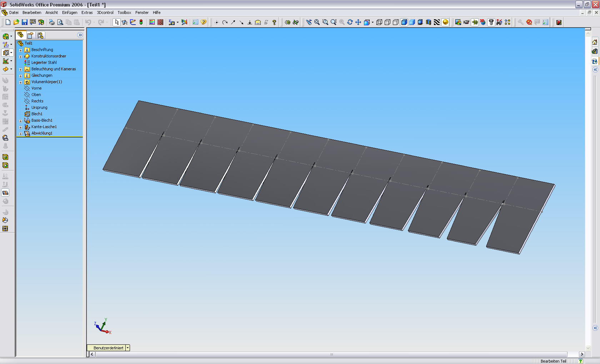
Task: Toggle Shaded display mode
Action: point(412,22)
